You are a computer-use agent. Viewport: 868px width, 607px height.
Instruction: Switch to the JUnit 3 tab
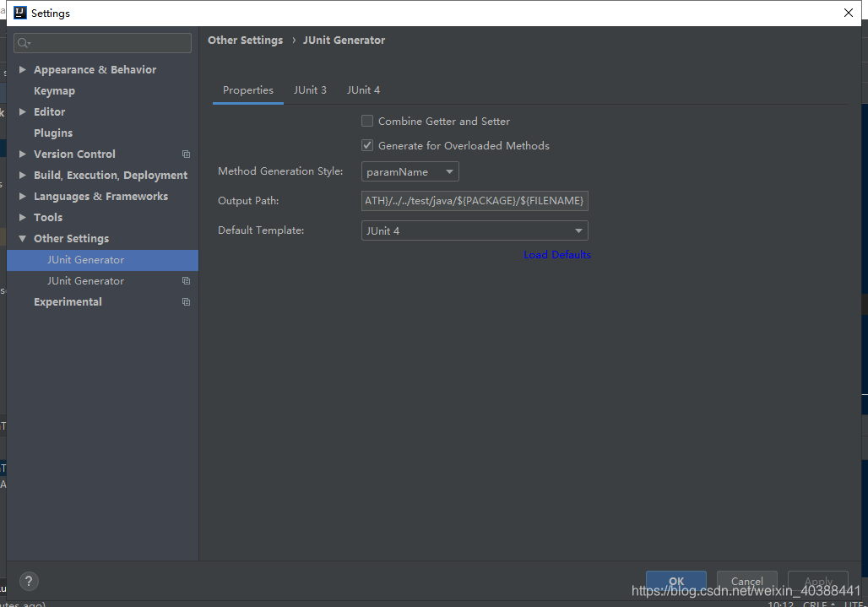(310, 90)
